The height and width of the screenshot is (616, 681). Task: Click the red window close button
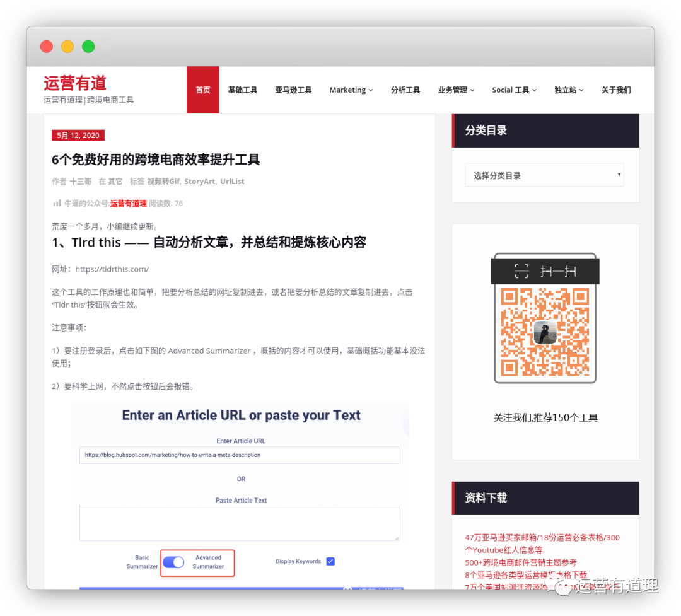tap(47, 47)
